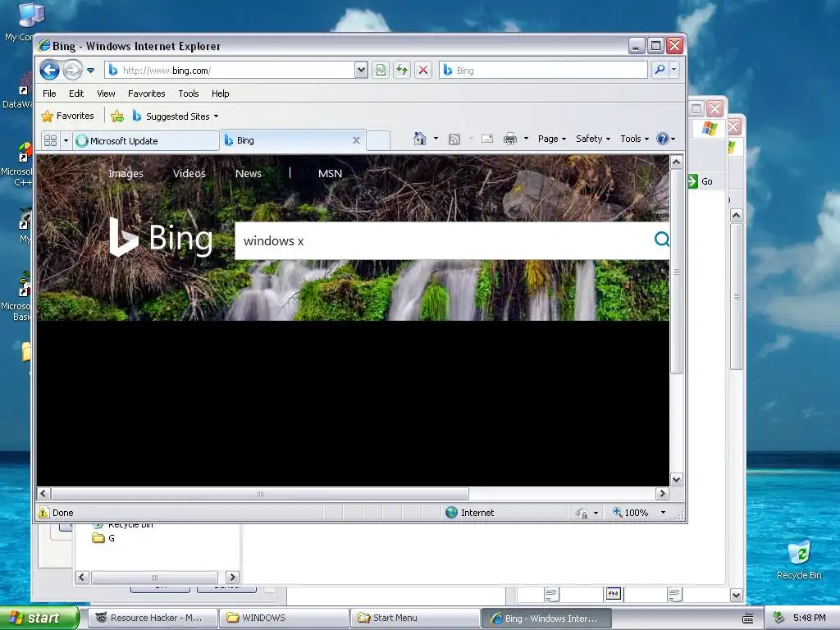Open the Edit menu
This screenshot has width=840, height=630.
point(76,94)
